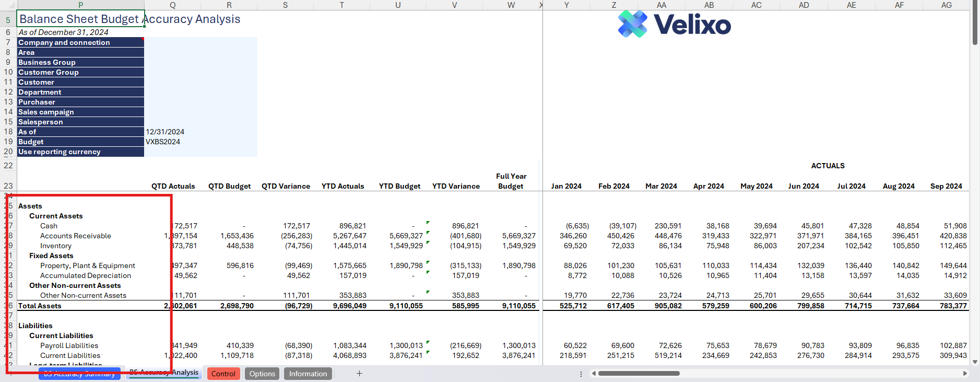Click horizontal scrollbar left arrow
The width and height of the screenshot is (980, 382).
click(593, 373)
